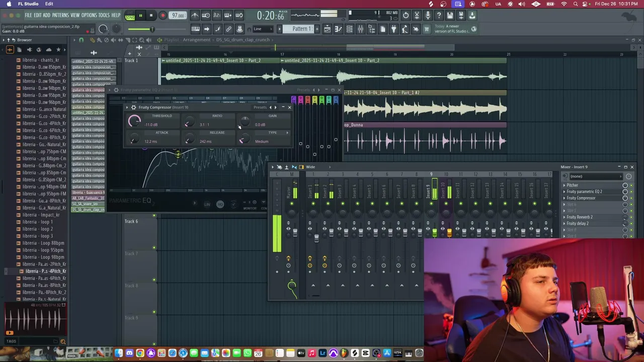Open the OPTIONS menu
The height and width of the screenshot is (362, 644).
click(x=89, y=15)
